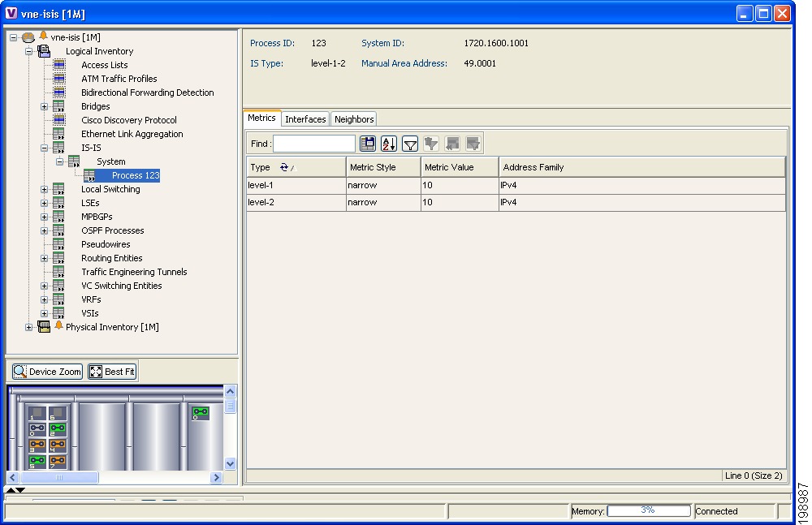812x525 pixels.
Task: Click the Logical Inventory document icon
Action: [44, 51]
